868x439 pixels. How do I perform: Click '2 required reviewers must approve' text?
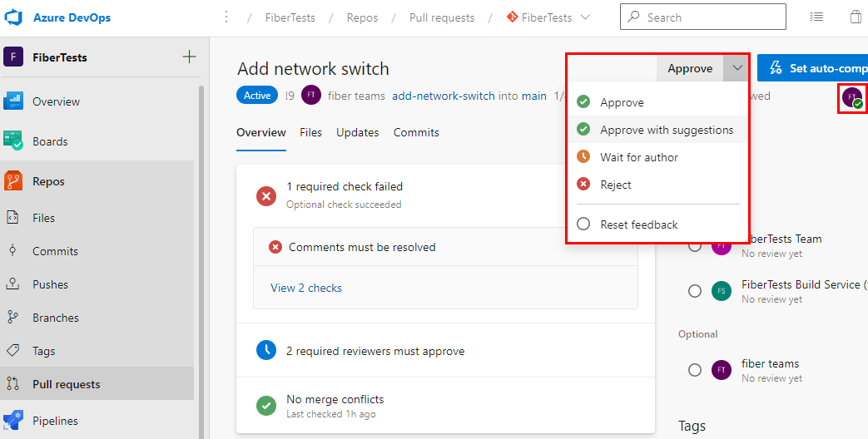tap(375, 351)
